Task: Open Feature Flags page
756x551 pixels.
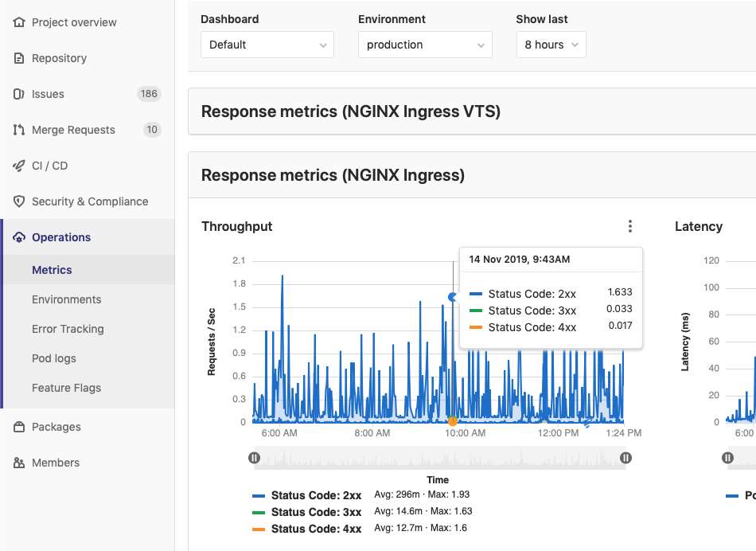Action: point(66,388)
